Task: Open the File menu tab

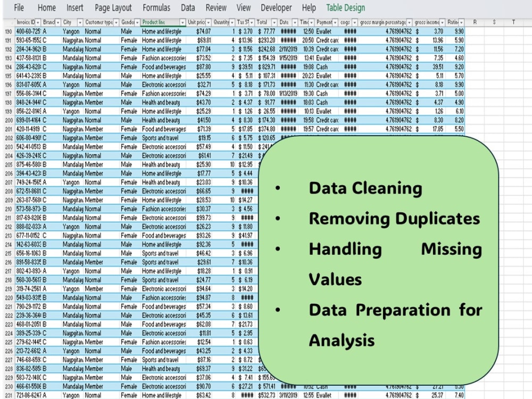Action: point(19,7)
